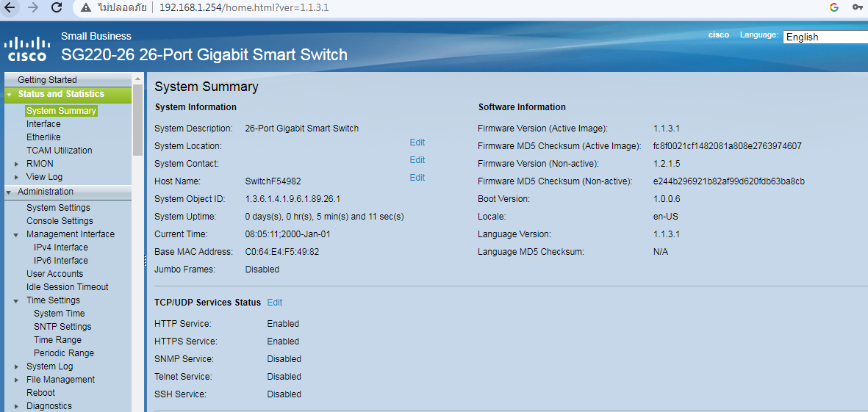The width and height of the screenshot is (868, 412).
Task: Click HTTP Service Enabled status
Action: pyautogui.click(x=283, y=324)
